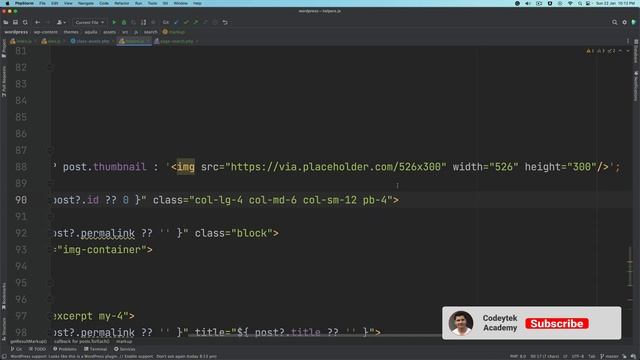Open the user profile toolbar dropdown
The height and width of the screenshot is (360, 640).
(61, 22)
